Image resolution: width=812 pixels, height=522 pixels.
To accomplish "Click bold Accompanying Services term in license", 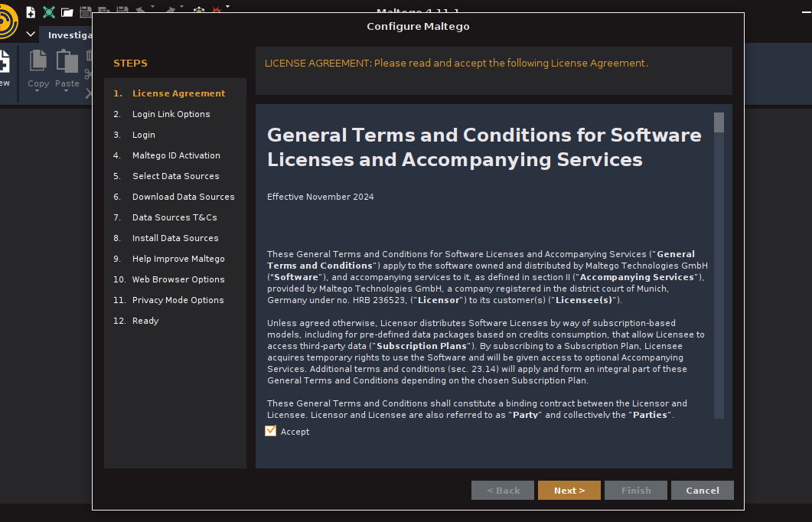I will 637,277.
